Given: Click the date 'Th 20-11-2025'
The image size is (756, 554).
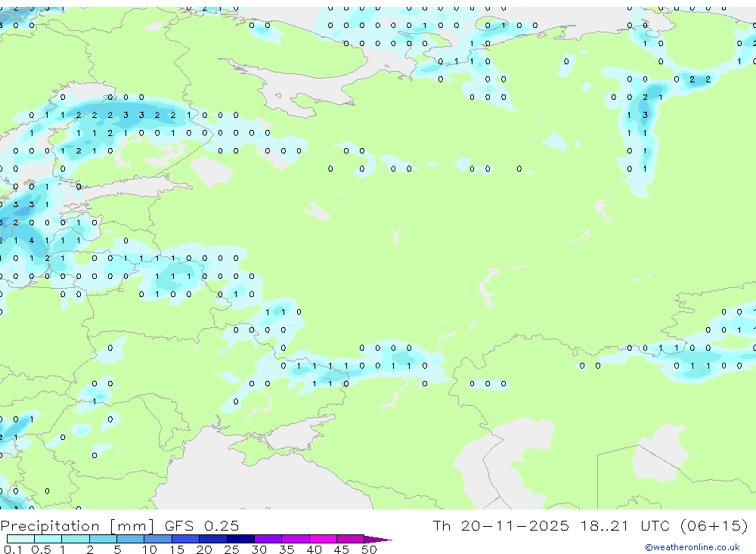Looking at the screenshot, I should [x=500, y=525].
